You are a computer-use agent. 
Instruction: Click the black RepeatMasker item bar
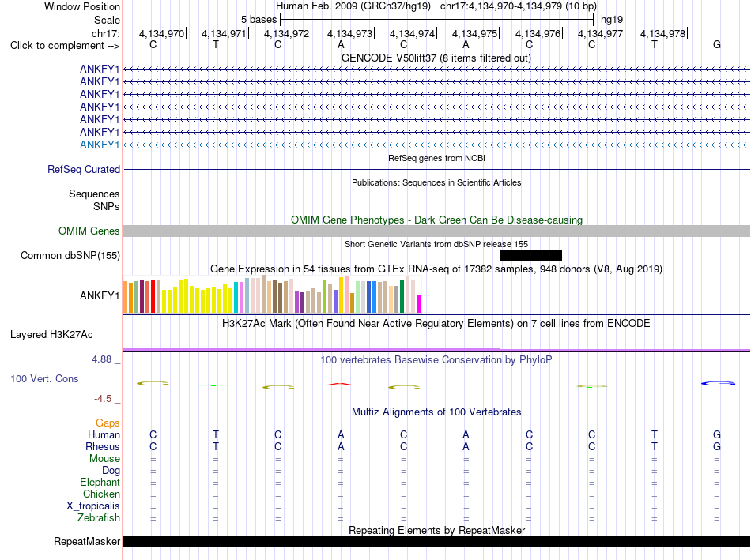tap(436, 541)
